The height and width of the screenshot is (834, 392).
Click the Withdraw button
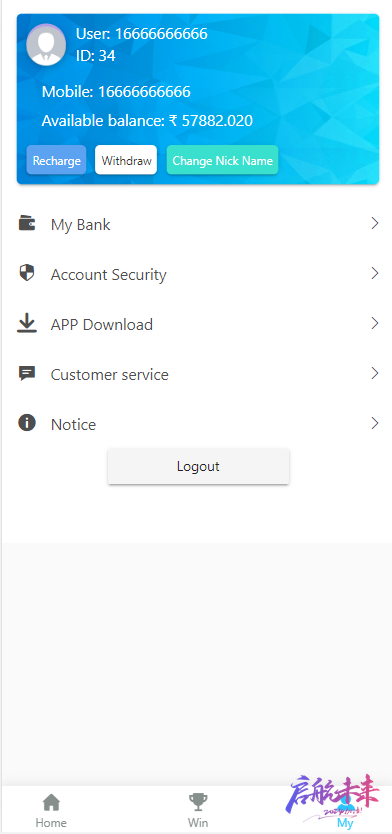[x=126, y=160]
